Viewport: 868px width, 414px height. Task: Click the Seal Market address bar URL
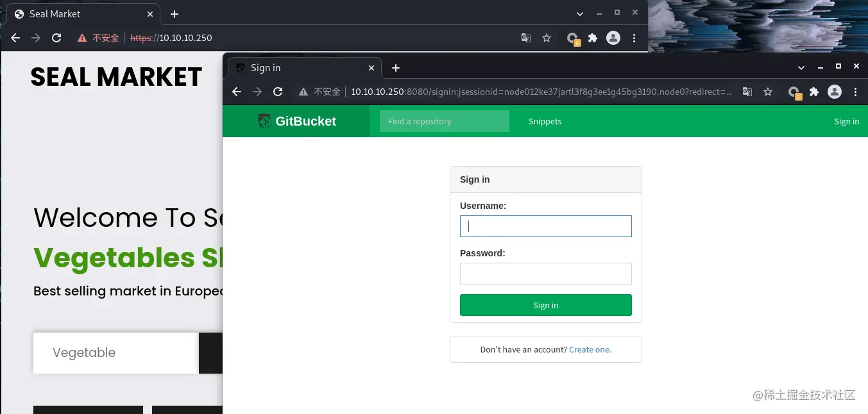pos(171,38)
